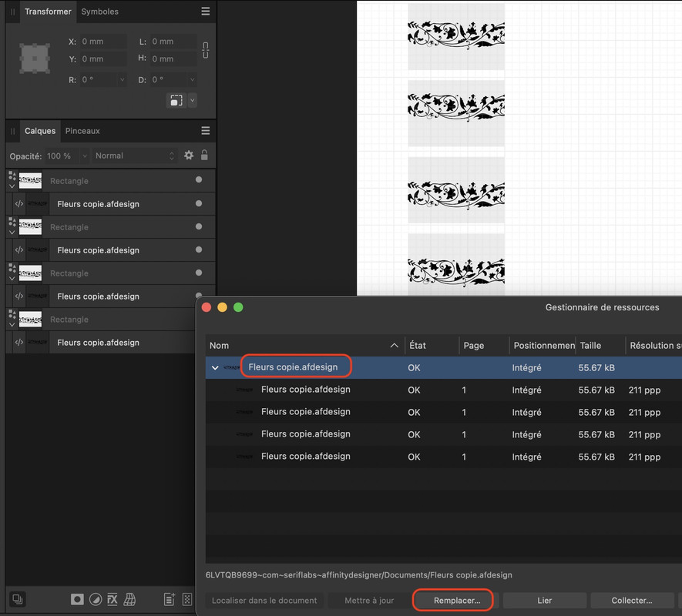Sort by the Page column header
Image resolution: width=682 pixels, height=616 pixels.
[484, 346]
